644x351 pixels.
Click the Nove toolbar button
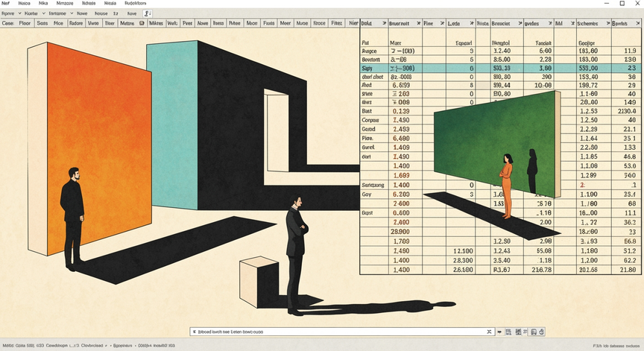(132, 13)
